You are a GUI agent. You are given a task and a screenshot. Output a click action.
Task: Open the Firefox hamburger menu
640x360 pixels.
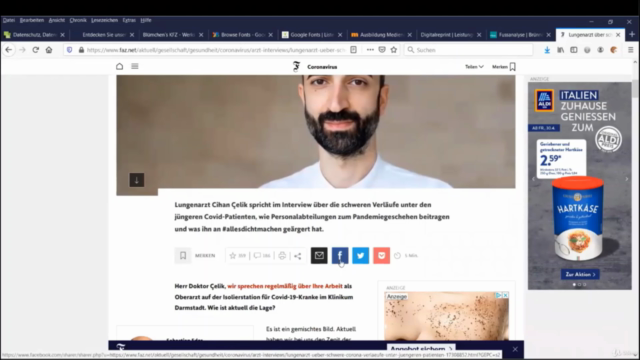(631, 50)
